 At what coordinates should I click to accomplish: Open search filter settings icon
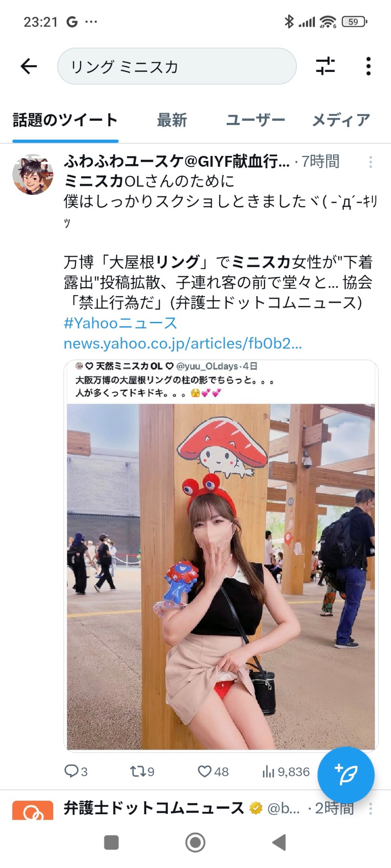tap(325, 66)
